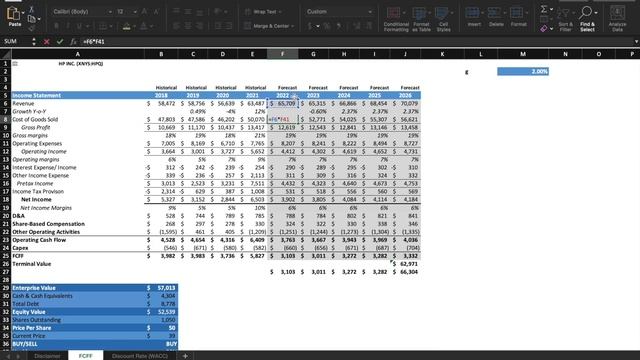Click the 2.00% growth rate cell

[x=522, y=71]
